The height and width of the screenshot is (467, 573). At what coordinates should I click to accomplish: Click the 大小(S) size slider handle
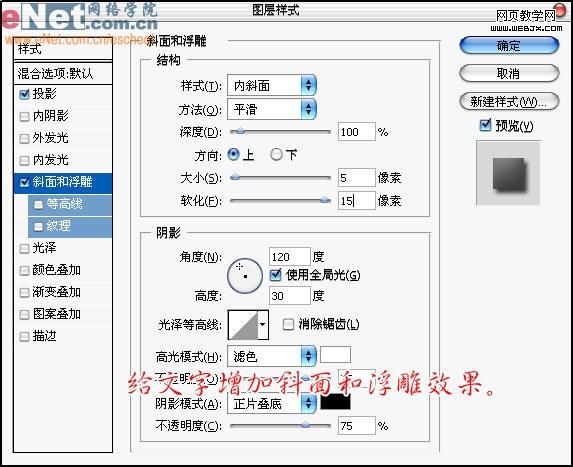tap(235, 177)
